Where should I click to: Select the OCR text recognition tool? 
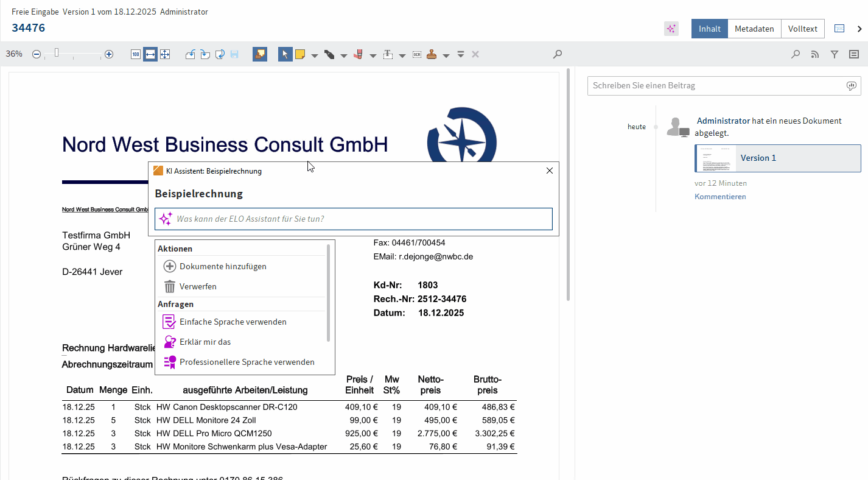pyautogui.click(x=416, y=54)
